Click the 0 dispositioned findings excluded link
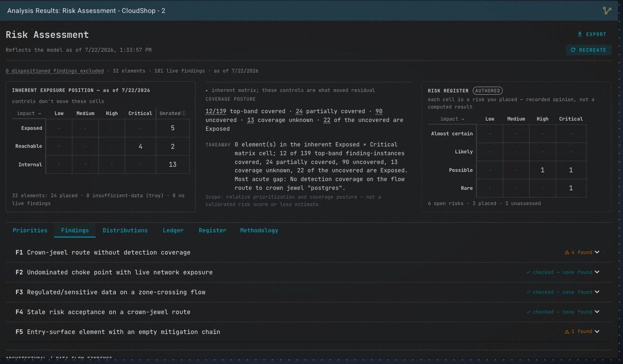 [55, 71]
